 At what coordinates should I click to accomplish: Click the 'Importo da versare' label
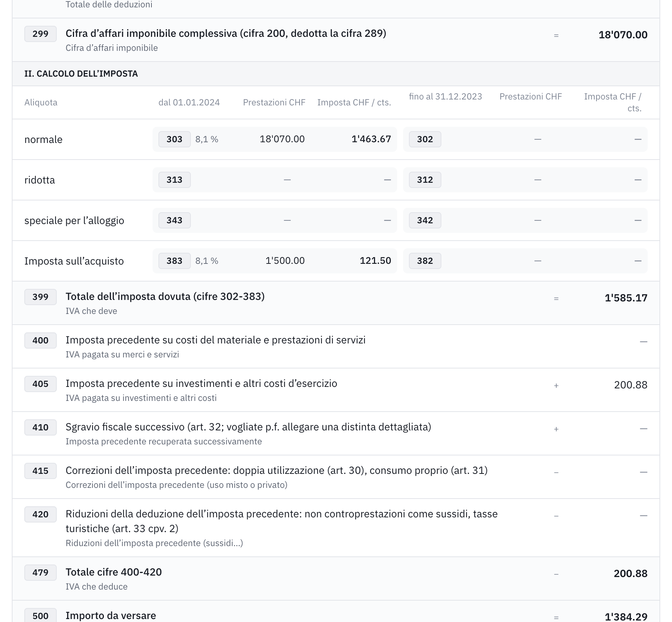click(111, 615)
